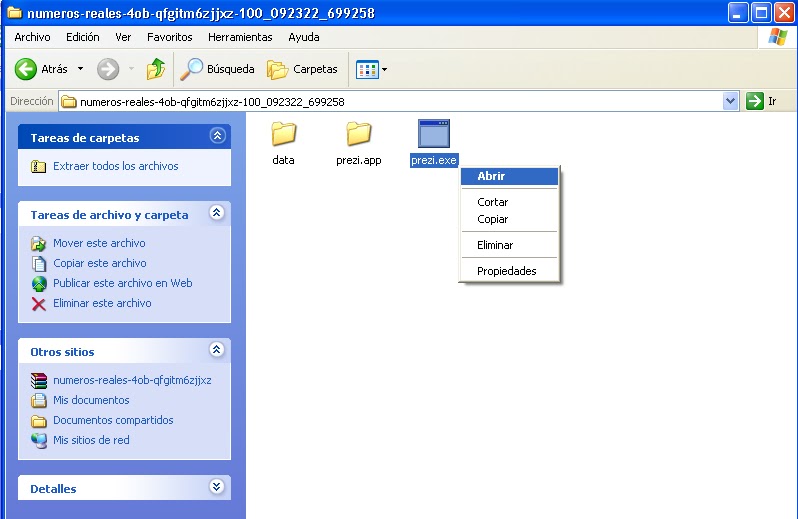Collapse Tareas de archivo y carpeta panel
Screen dimensions: 798x519
tap(216, 213)
